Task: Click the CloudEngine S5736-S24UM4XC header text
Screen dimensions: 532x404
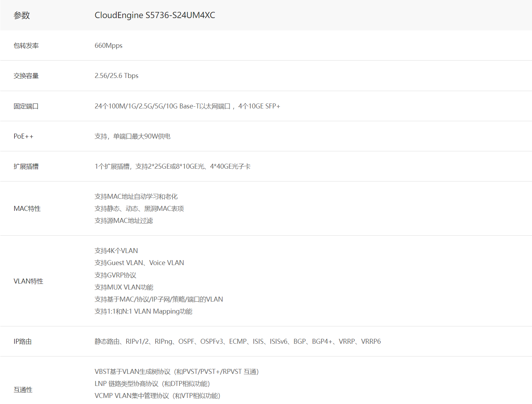Action: coord(155,15)
